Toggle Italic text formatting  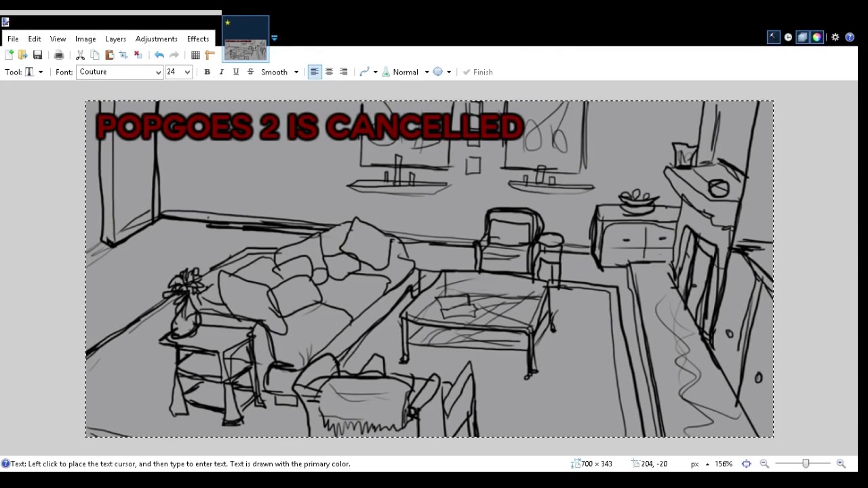point(221,72)
